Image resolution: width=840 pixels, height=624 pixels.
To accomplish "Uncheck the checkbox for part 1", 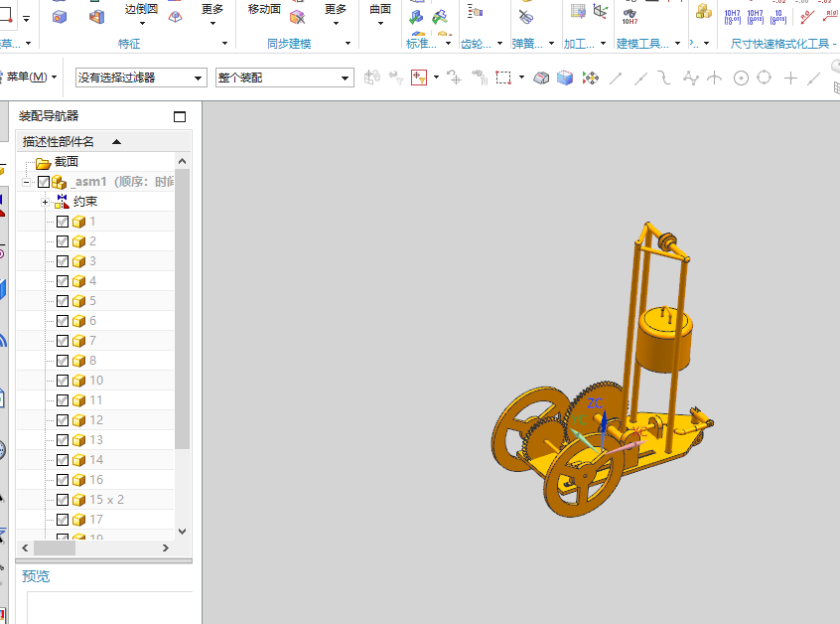I will point(63,222).
